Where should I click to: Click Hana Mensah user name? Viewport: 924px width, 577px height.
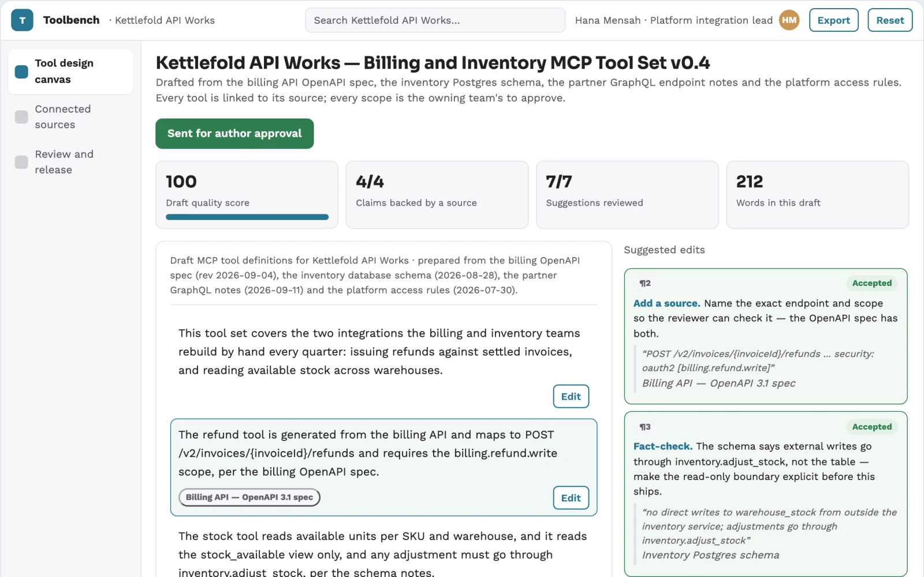(x=608, y=20)
